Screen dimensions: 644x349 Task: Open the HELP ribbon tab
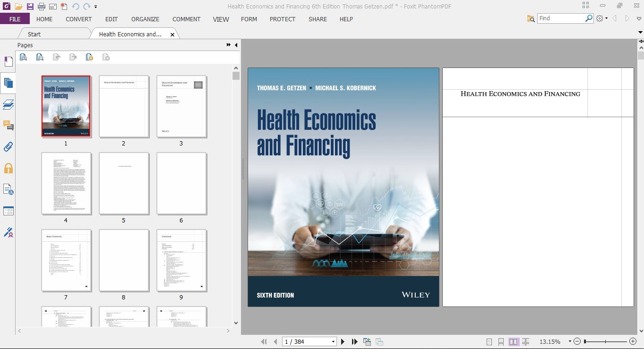[346, 19]
